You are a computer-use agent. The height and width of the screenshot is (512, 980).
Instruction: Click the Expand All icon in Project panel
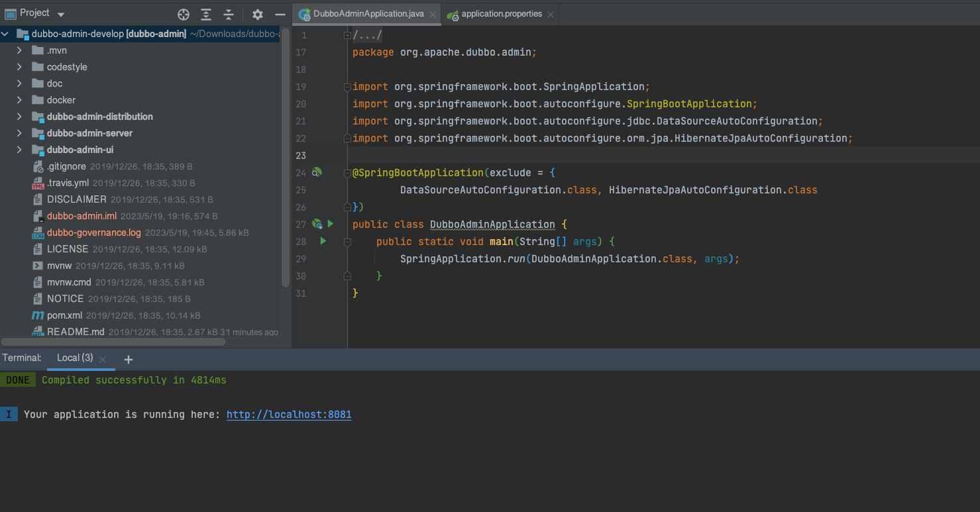tap(206, 15)
